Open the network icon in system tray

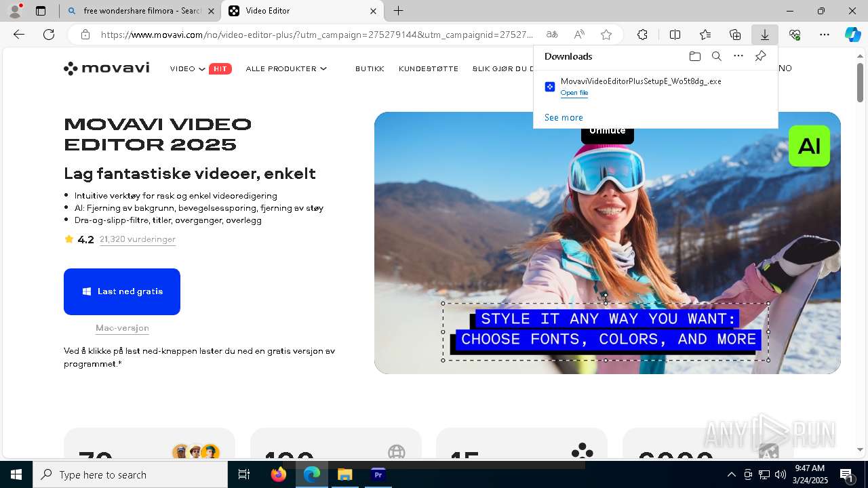[764, 474]
